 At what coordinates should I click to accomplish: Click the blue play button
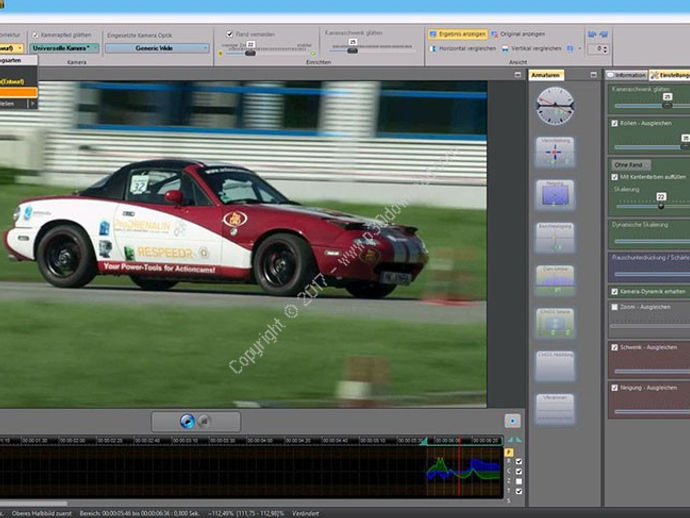click(187, 421)
